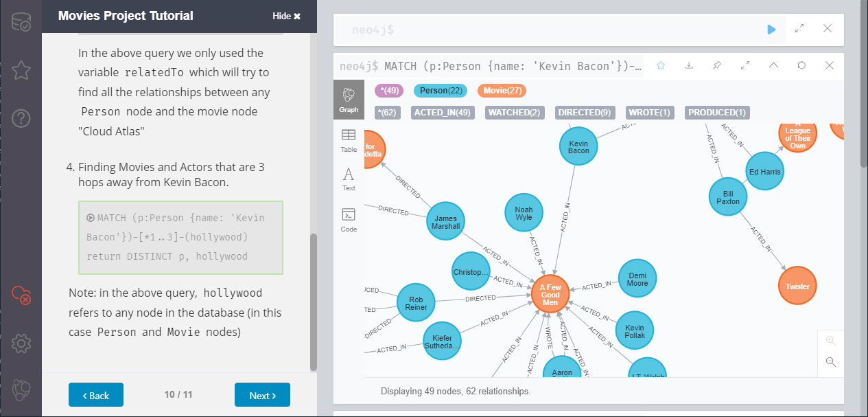This screenshot has height=417, width=868.
Task: Rerun the query in the result frame
Action: (801, 66)
